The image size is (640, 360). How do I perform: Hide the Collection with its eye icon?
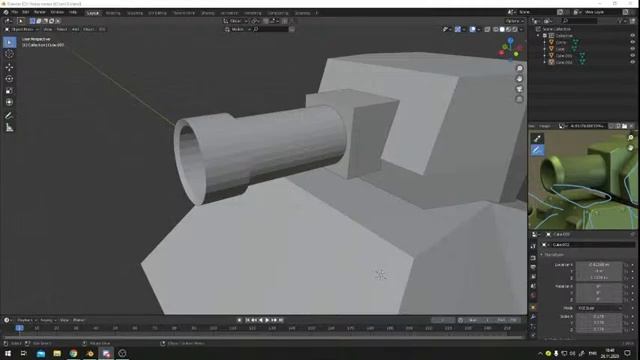[x=632, y=36]
